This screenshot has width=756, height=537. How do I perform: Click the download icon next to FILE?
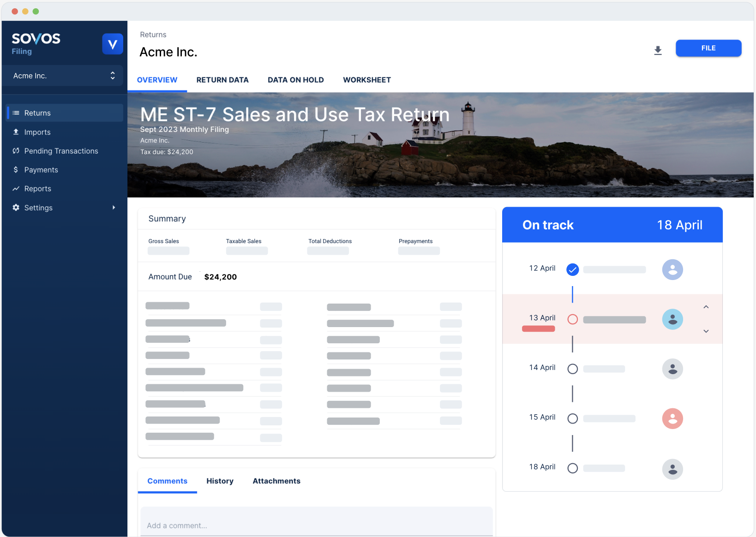pyautogui.click(x=658, y=50)
